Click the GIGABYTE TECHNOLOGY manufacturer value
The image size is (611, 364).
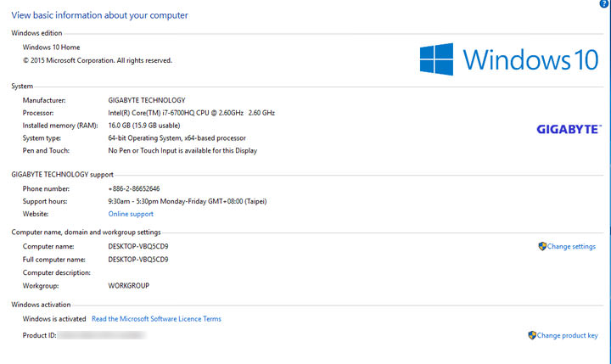pyautogui.click(x=147, y=100)
